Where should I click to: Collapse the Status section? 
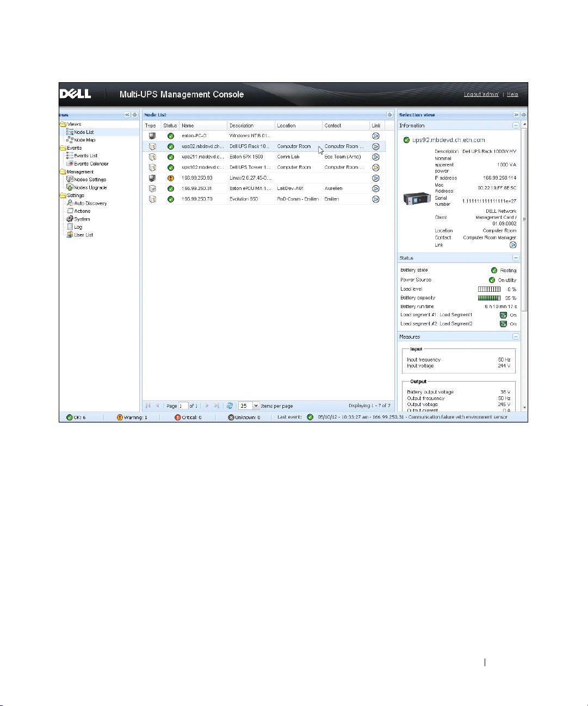(x=515, y=258)
